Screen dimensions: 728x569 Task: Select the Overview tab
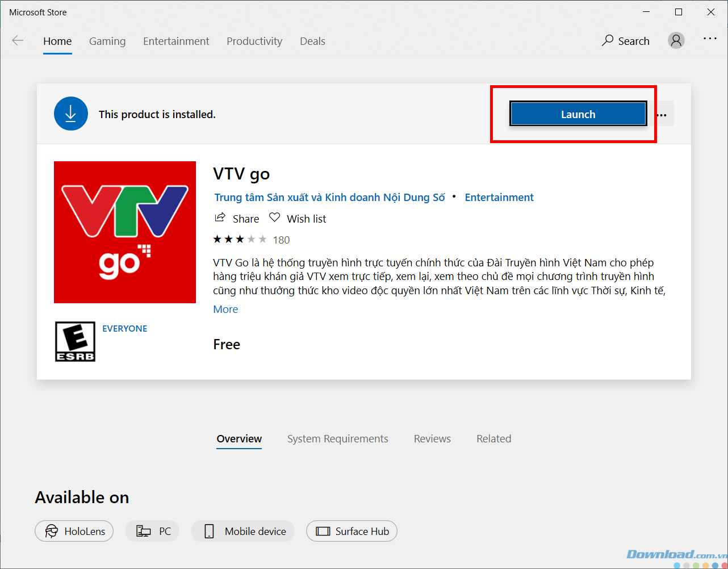pos(239,439)
